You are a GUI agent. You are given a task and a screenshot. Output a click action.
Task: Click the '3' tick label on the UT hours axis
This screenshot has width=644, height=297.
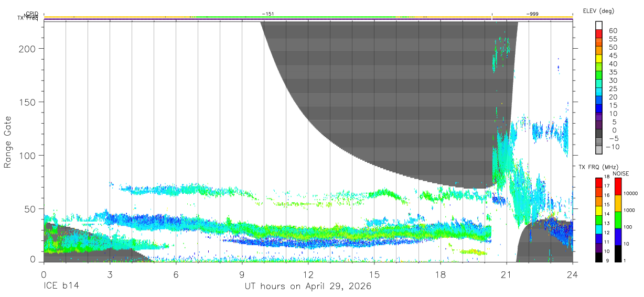click(110, 274)
